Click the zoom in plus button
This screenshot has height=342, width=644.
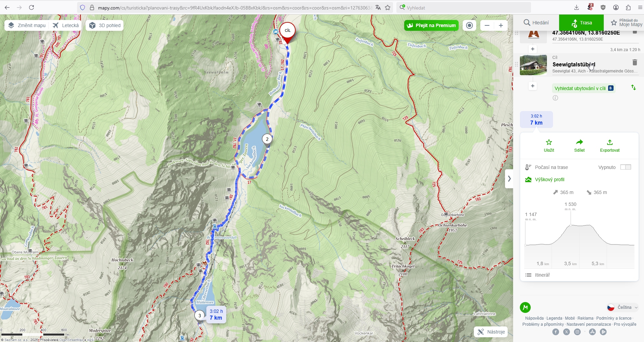pyautogui.click(x=501, y=25)
